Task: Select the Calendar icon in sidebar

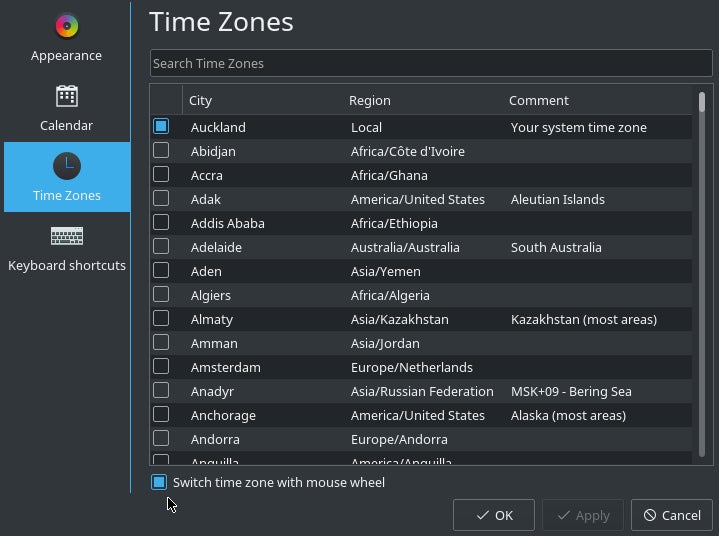Action: coord(67,96)
